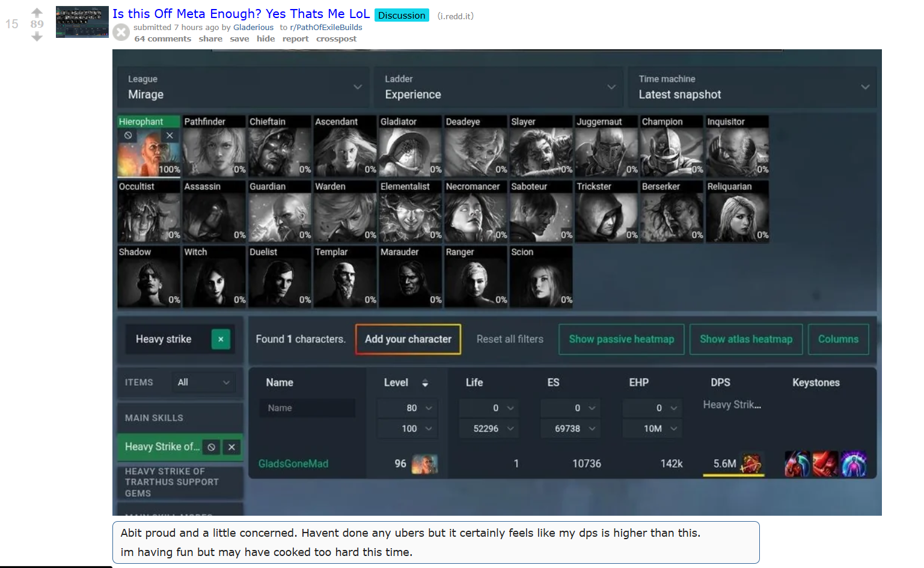
Task: Click Add your character button
Action: (408, 339)
